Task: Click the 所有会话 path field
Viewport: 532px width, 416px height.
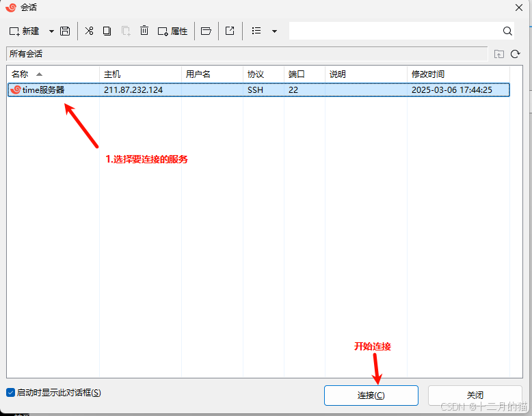Action: (247, 53)
